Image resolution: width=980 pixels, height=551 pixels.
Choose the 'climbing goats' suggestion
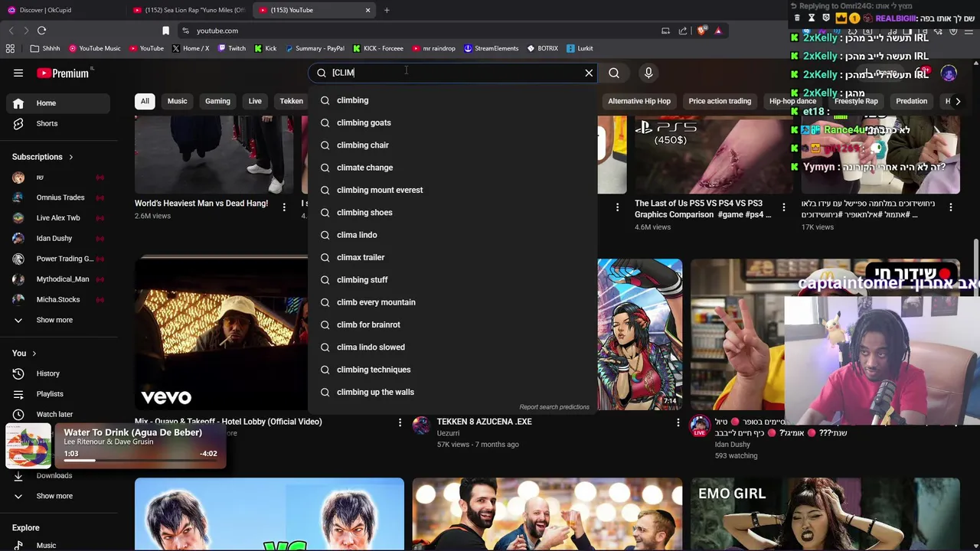point(452,122)
